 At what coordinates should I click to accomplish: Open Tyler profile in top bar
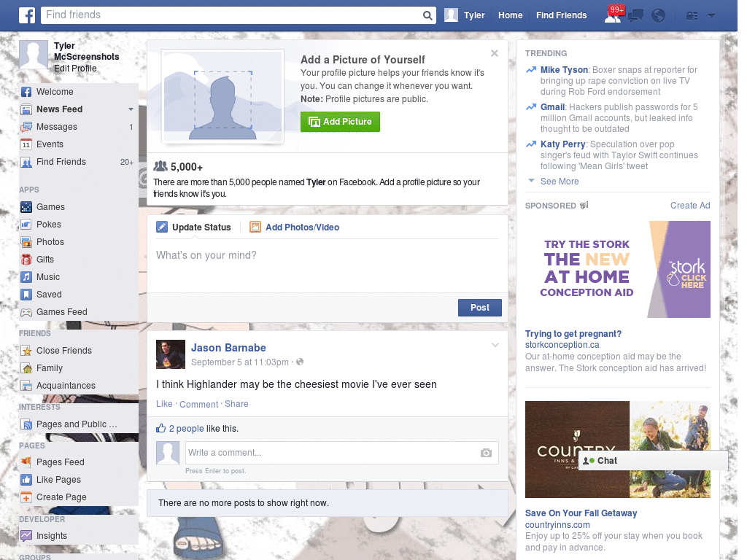coord(465,15)
